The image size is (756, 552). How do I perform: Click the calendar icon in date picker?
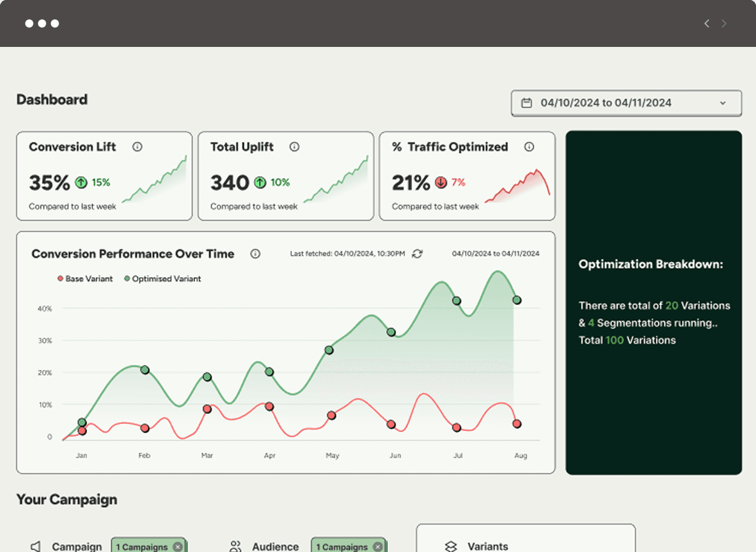(x=526, y=103)
